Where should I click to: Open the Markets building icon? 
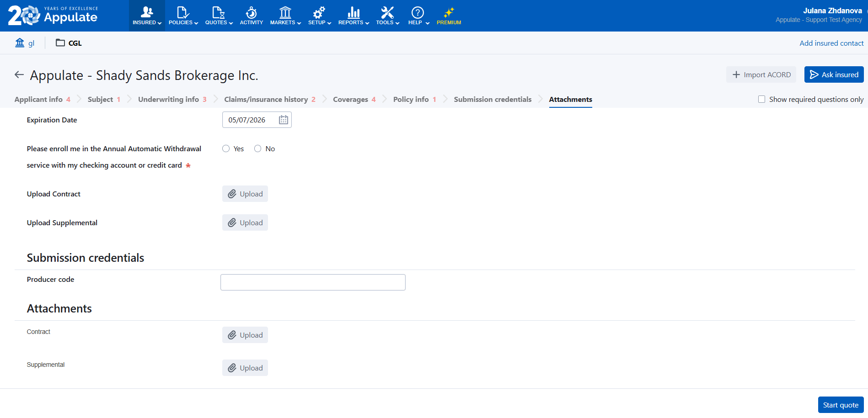point(285,12)
